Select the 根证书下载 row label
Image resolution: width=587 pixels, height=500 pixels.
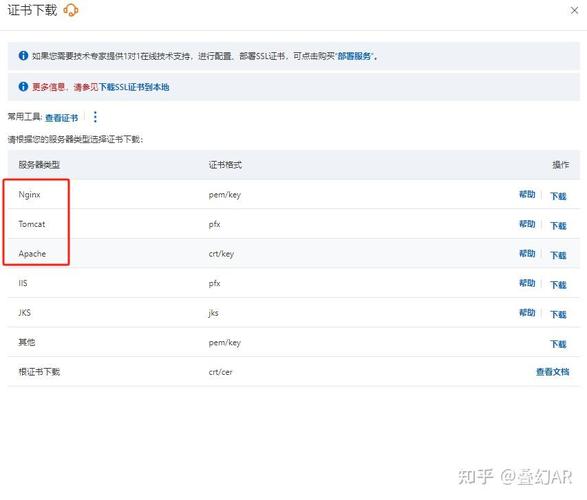39,372
